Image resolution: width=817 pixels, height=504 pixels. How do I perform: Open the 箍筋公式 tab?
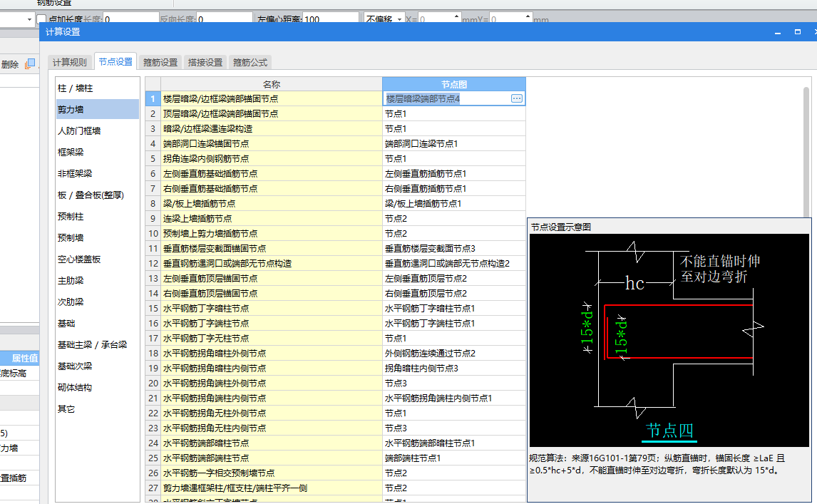pyautogui.click(x=250, y=62)
